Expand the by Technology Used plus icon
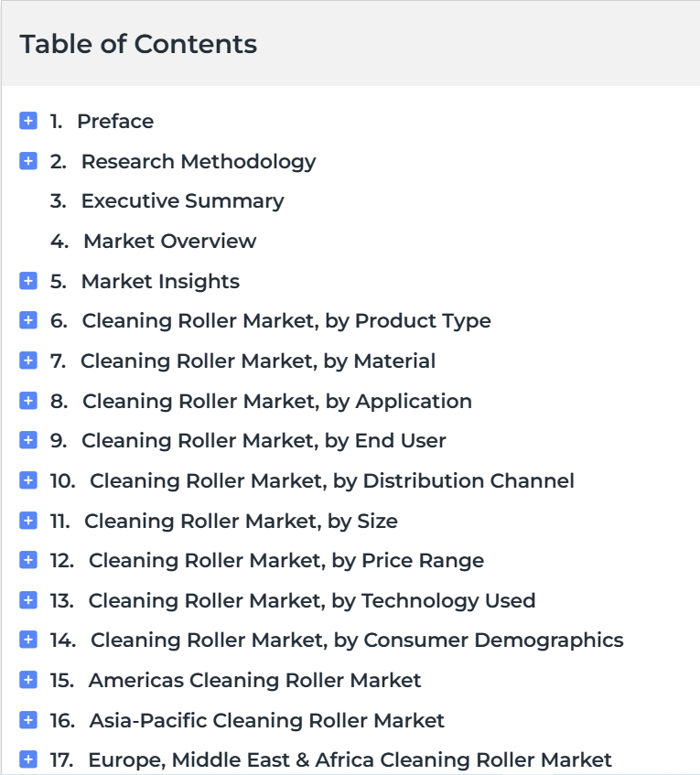 (x=28, y=600)
